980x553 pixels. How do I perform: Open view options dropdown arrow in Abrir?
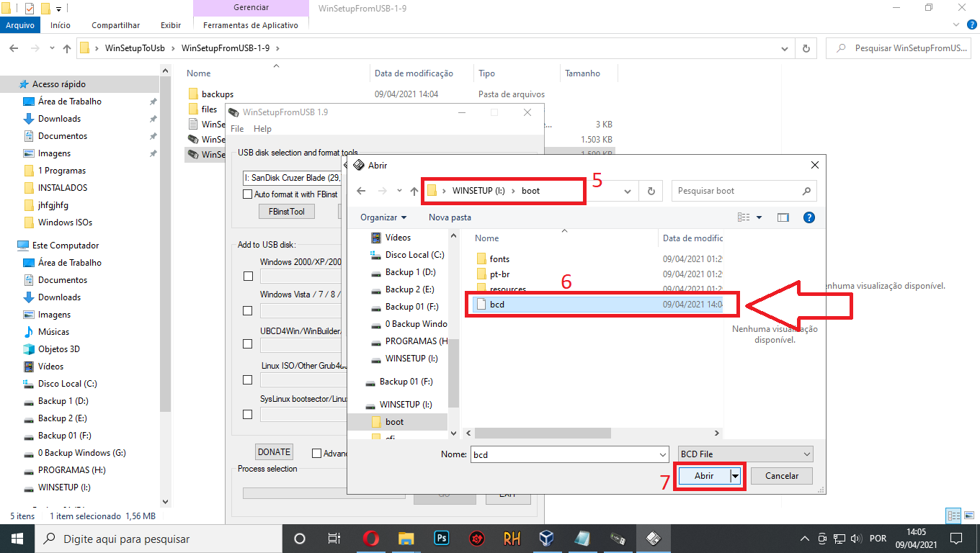pos(759,217)
